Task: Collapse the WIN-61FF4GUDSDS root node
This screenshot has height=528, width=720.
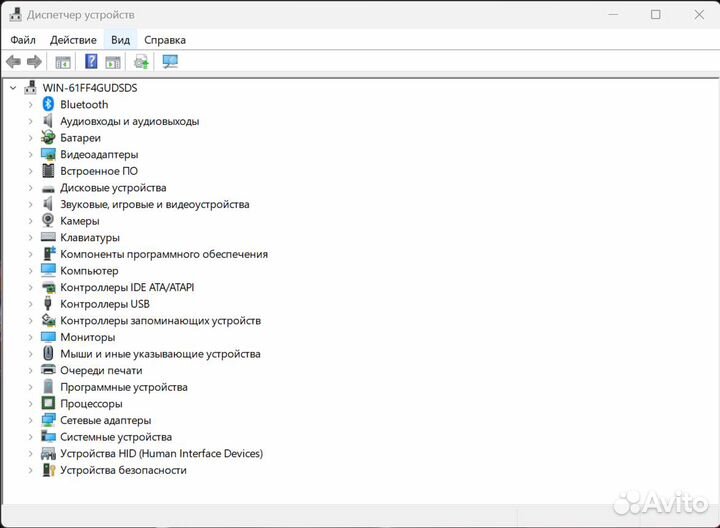Action: [13, 88]
